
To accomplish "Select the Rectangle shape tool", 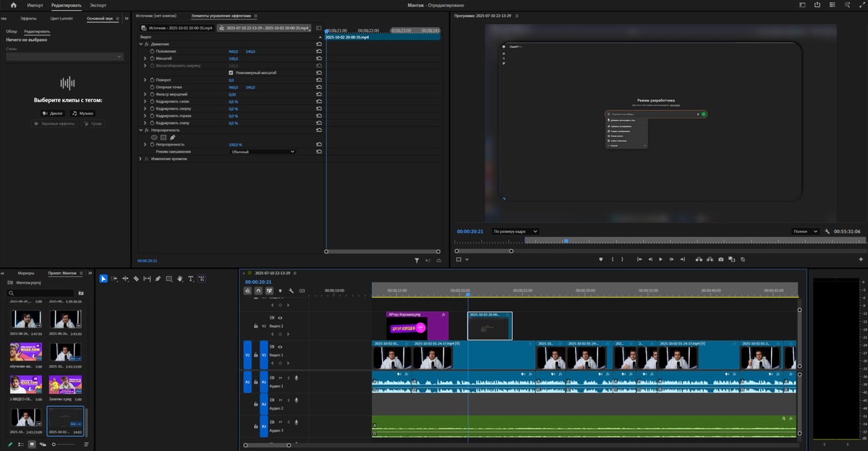I will (169, 278).
